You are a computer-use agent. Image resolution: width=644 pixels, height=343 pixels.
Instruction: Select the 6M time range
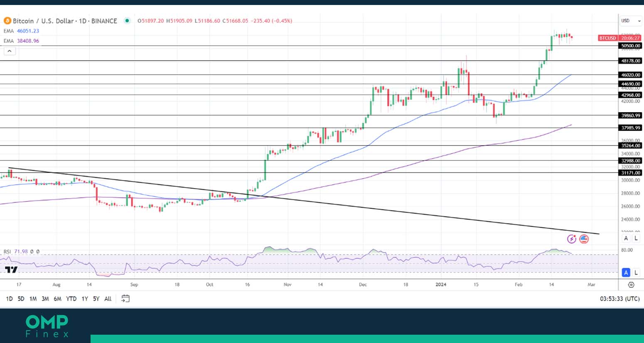(58, 299)
